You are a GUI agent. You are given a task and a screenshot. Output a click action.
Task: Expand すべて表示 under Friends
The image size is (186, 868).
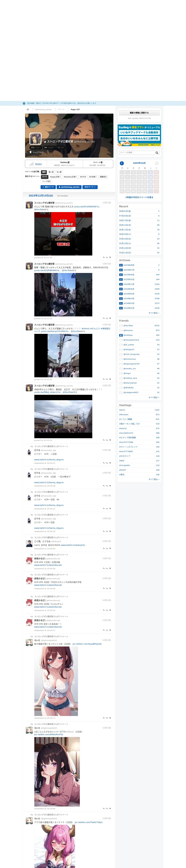coord(154,398)
